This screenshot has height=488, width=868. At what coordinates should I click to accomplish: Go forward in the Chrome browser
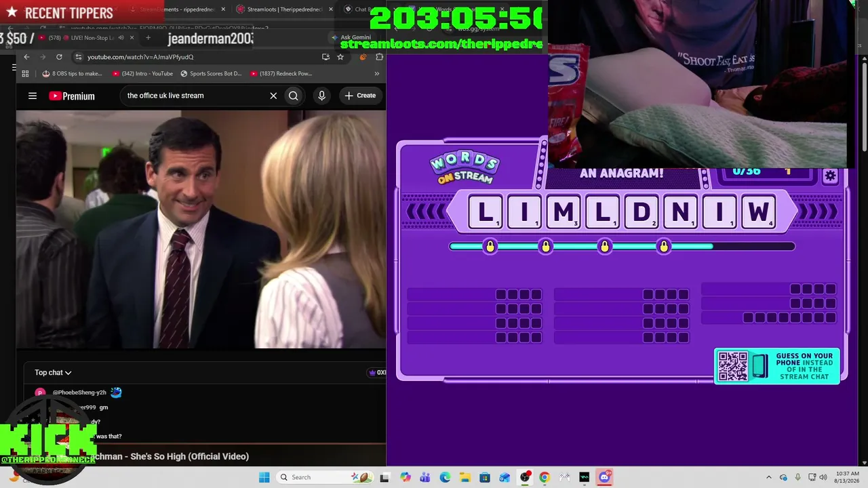pos(43,57)
